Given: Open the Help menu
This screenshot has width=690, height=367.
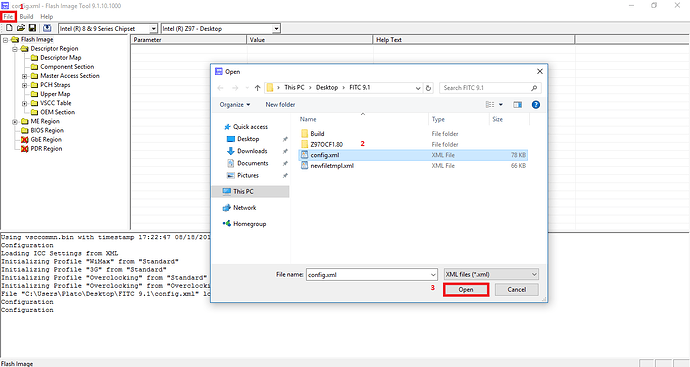Looking at the screenshot, I should point(47,17).
